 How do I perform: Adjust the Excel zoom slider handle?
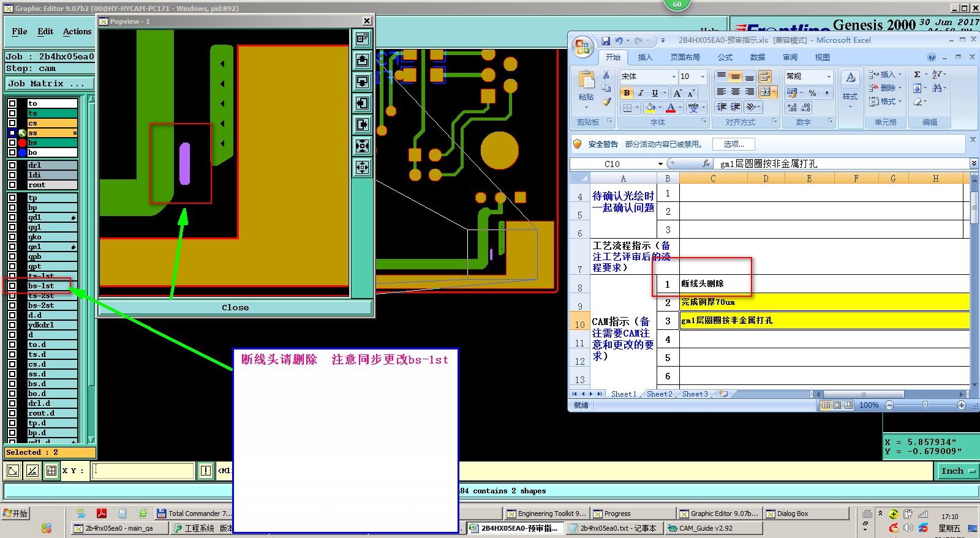(x=925, y=405)
